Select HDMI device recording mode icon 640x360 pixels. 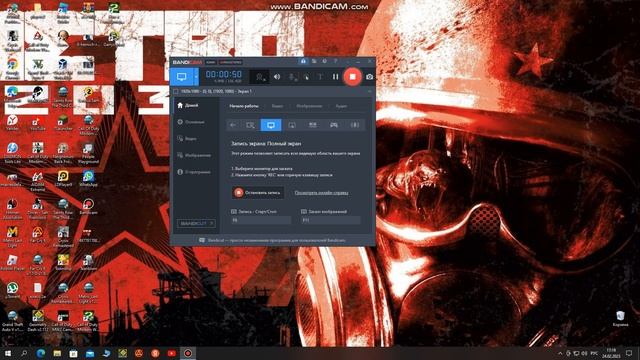click(x=355, y=125)
